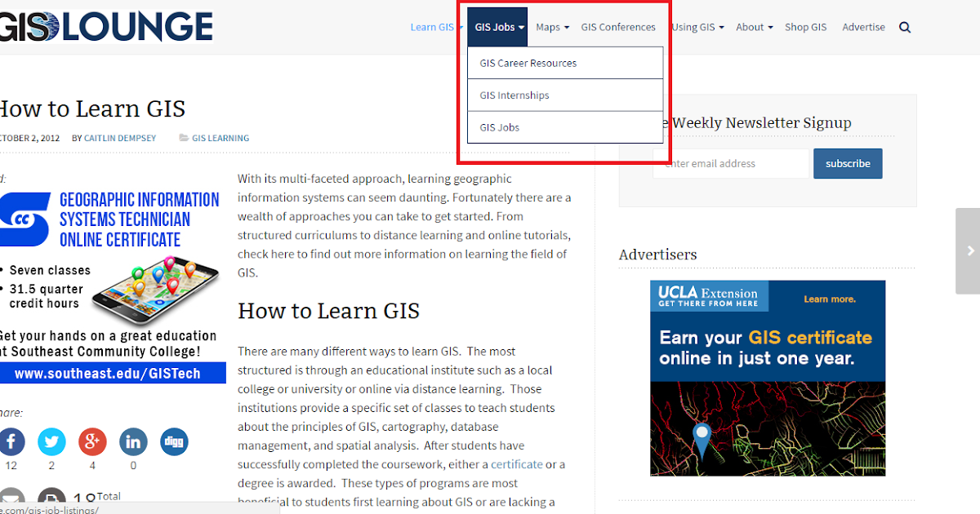Share the article on Google+

[92, 441]
